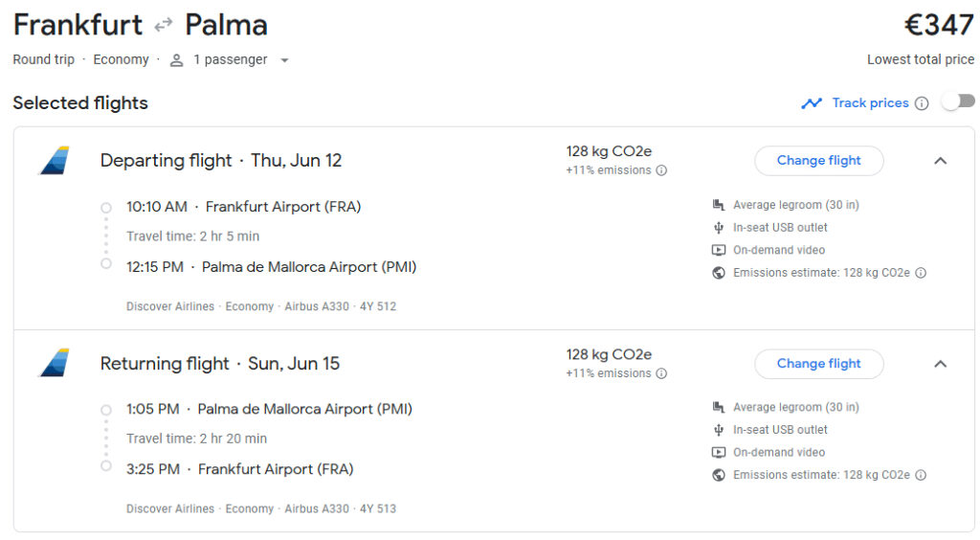Click the €347 lowest total price
The image size is (980, 540).
tap(938, 25)
